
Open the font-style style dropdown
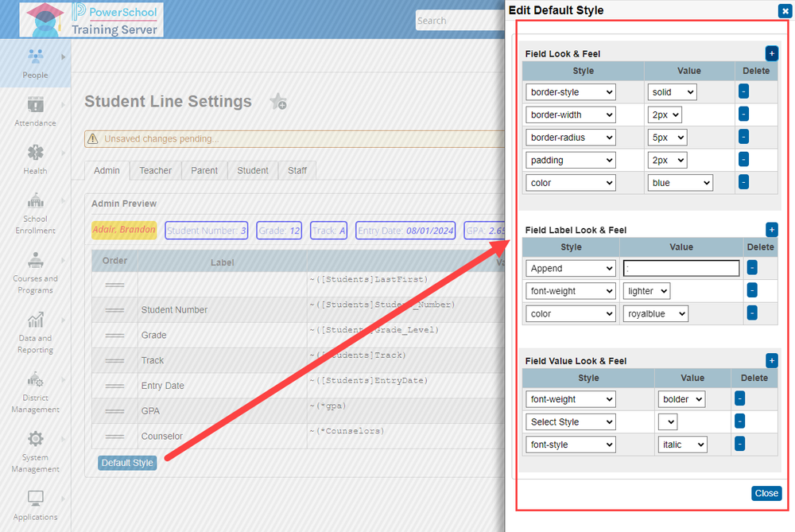pos(570,445)
